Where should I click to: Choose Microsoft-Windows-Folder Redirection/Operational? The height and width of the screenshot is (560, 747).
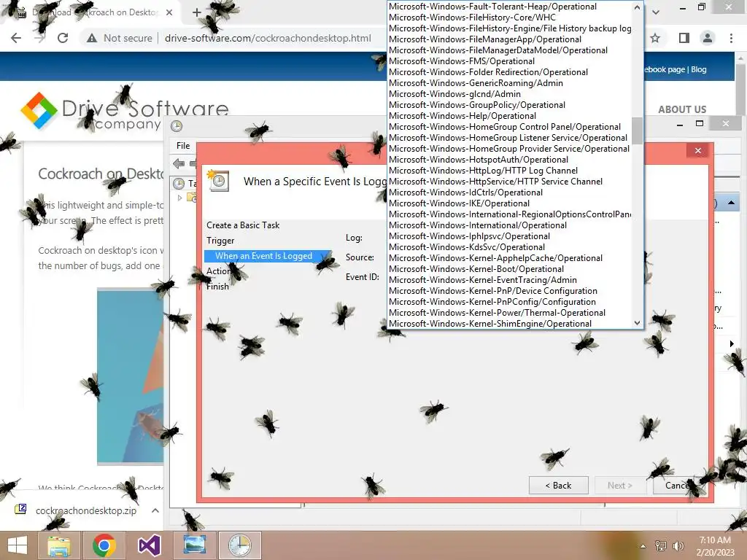click(x=510, y=72)
